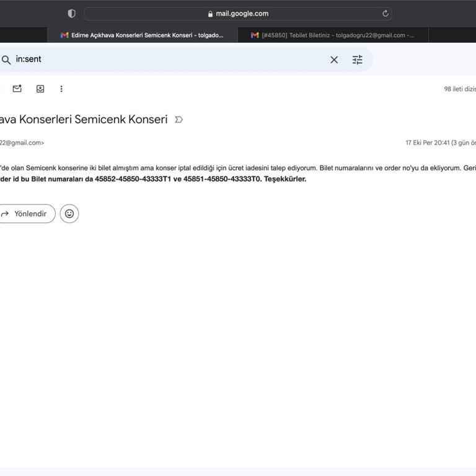Click the sender's gmail.com address

(22, 143)
